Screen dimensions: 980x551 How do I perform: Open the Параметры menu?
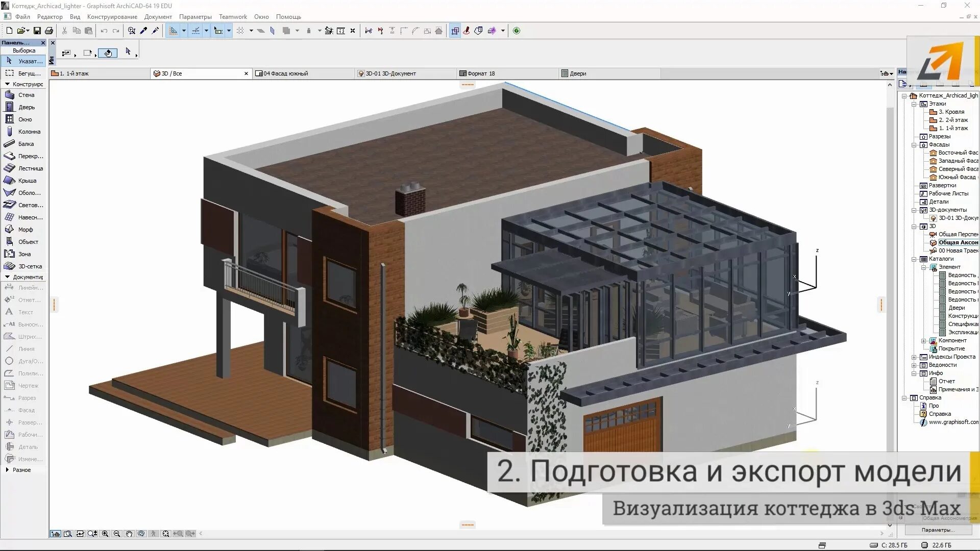[x=195, y=16]
